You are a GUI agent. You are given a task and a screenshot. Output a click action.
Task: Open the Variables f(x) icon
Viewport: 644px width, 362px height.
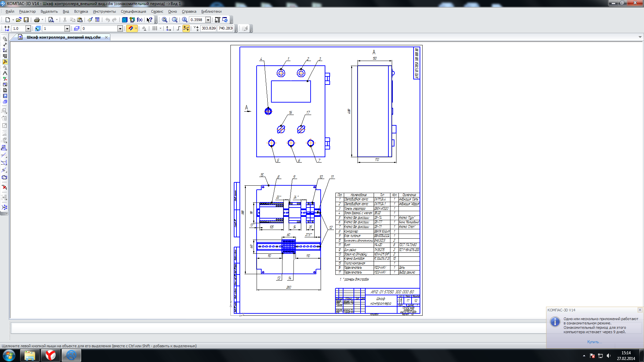(140, 20)
